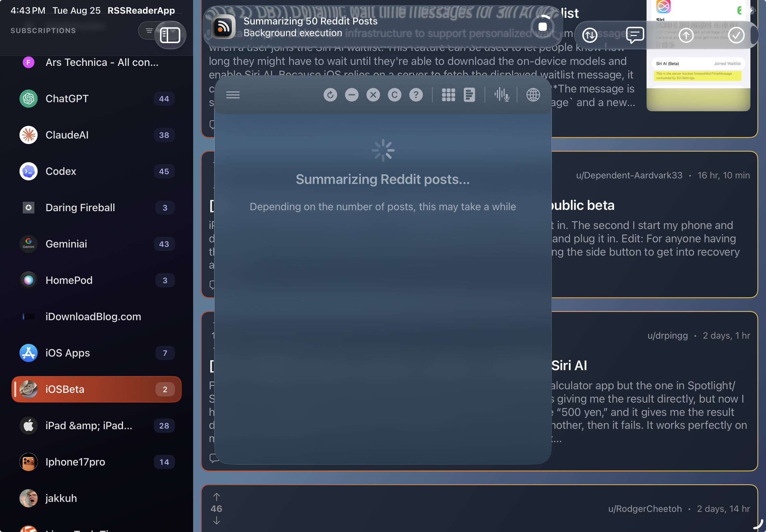Click the ChatGPT unread badge 44
The height and width of the screenshot is (532, 766).
point(164,99)
